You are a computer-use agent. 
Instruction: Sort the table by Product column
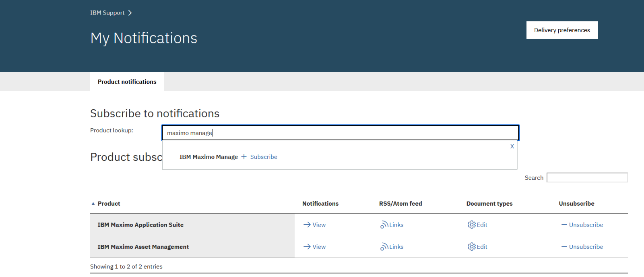pos(109,204)
